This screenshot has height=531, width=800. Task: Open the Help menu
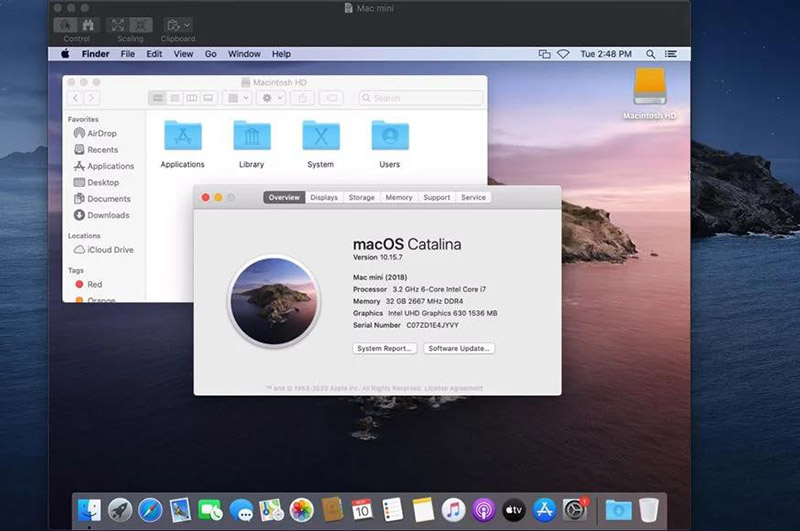coord(281,54)
